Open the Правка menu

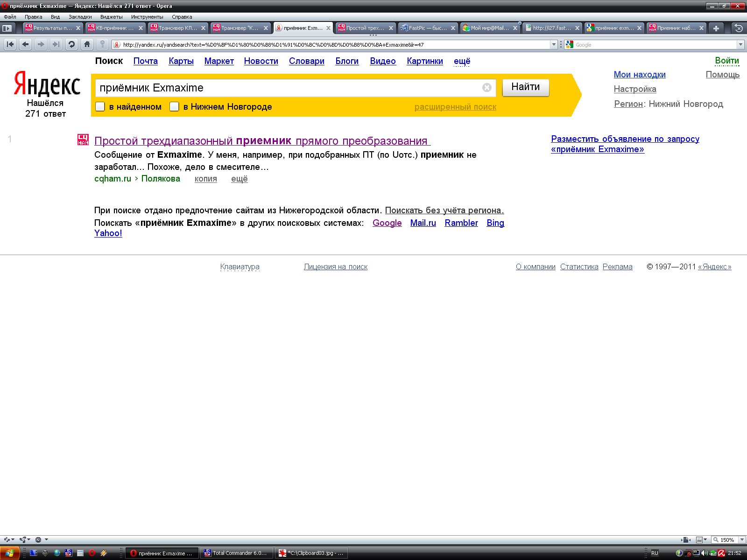(33, 17)
